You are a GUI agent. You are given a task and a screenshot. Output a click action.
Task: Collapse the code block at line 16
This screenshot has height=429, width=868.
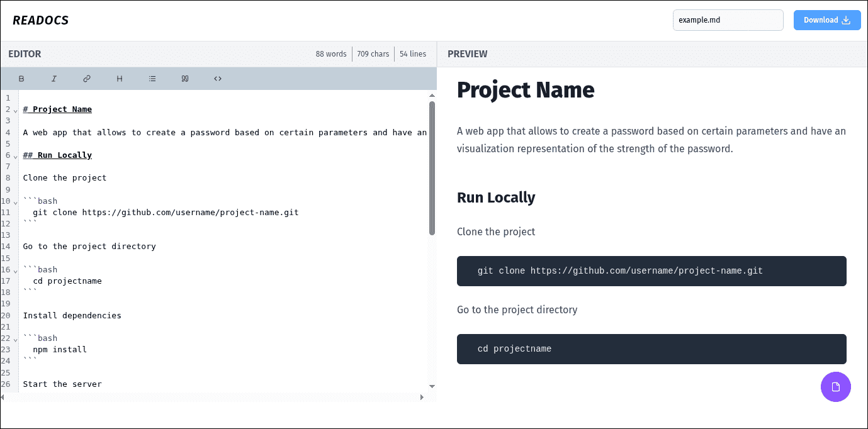click(x=16, y=270)
